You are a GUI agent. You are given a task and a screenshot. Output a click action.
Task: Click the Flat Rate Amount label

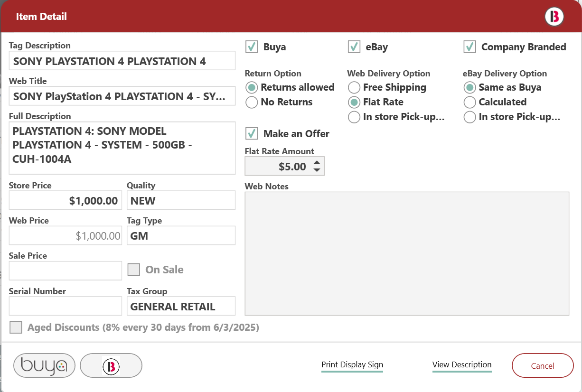[x=280, y=151]
